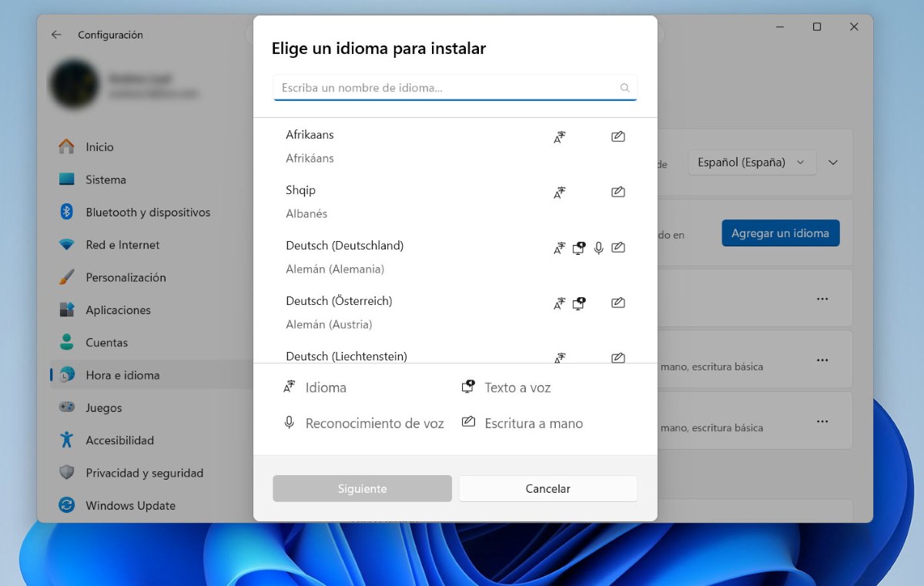Select the handwriting icon next to Shqip

tap(618, 192)
